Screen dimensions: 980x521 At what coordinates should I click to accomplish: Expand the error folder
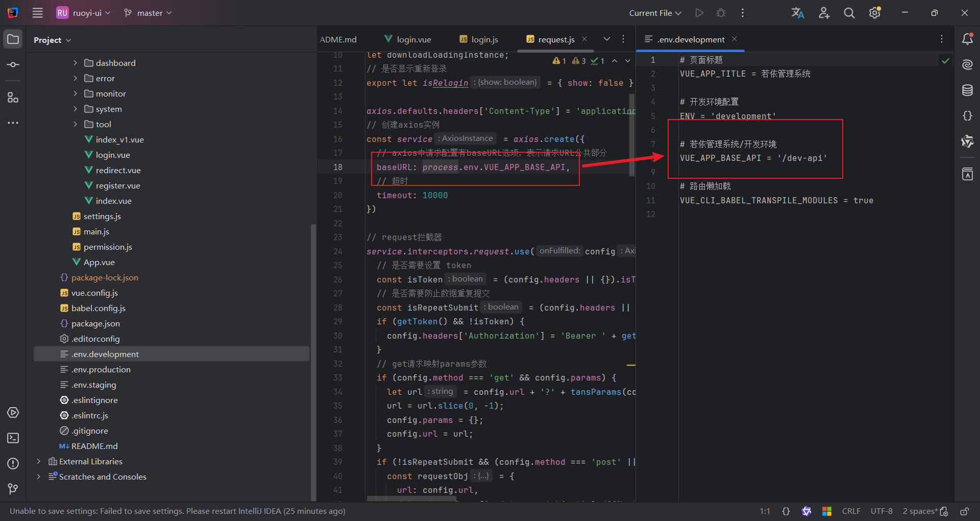coord(76,78)
